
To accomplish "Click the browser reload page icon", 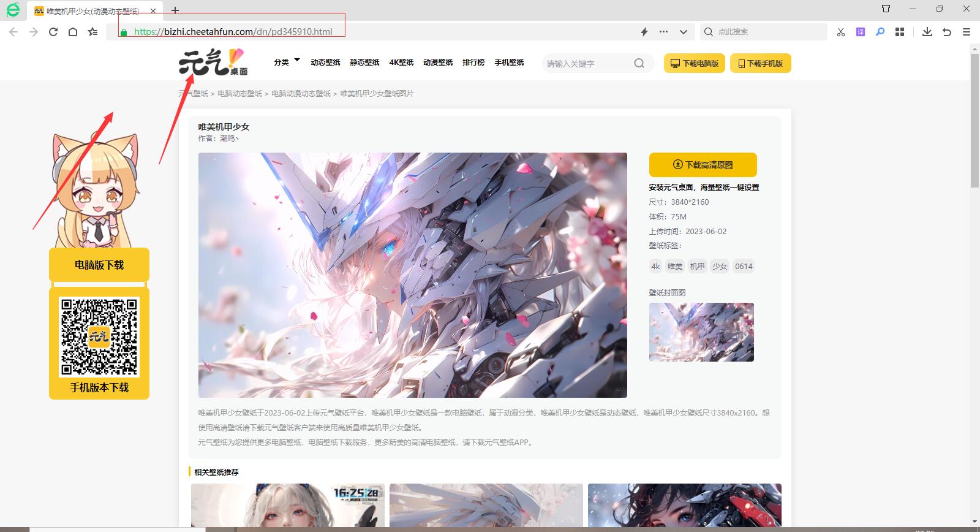I will pyautogui.click(x=53, y=32).
